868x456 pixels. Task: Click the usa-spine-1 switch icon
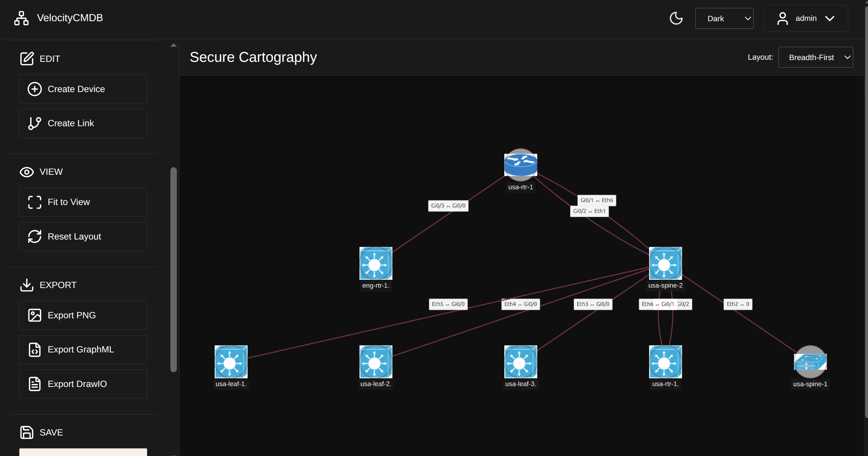810,362
